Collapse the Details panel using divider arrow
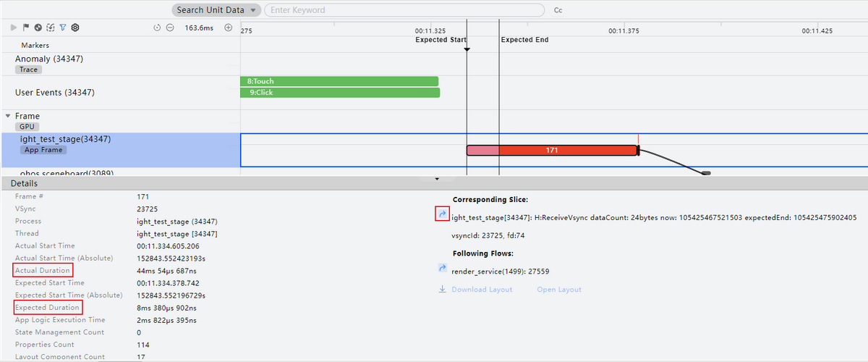Viewport: 868px width, 362px height. [x=436, y=178]
